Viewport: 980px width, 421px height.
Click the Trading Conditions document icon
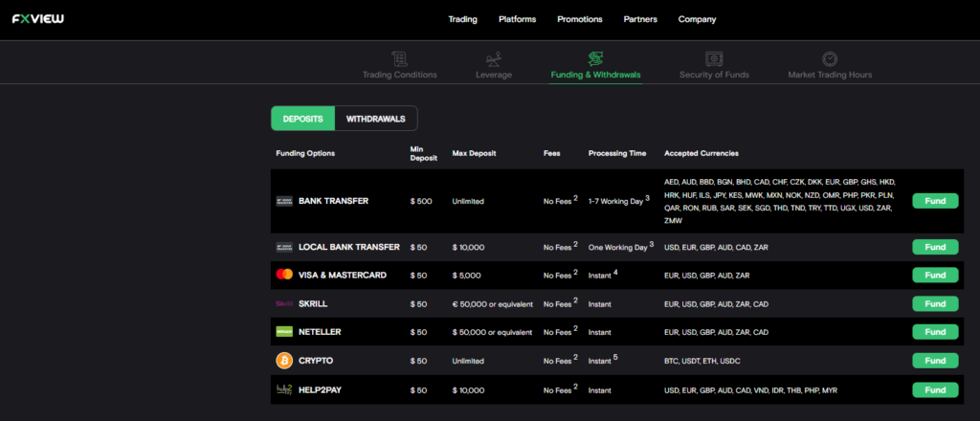(x=399, y=59)
